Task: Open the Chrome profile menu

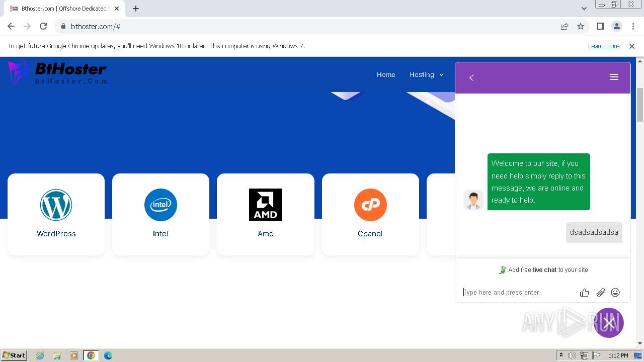Action: pos(616,26)
